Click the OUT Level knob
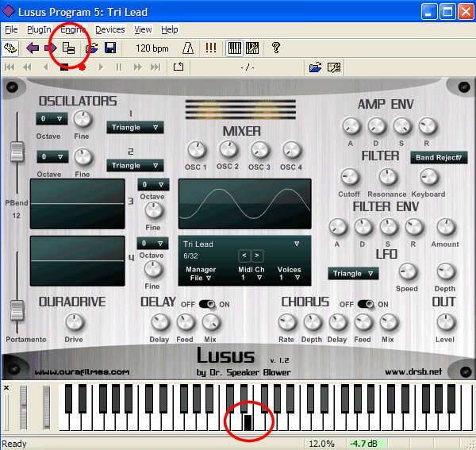 click(x=445, y=322)
